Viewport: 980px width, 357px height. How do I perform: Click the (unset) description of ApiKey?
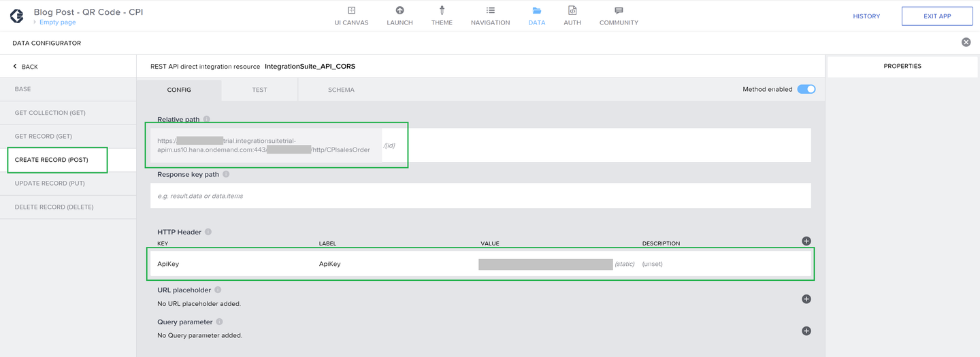(652, 264)
